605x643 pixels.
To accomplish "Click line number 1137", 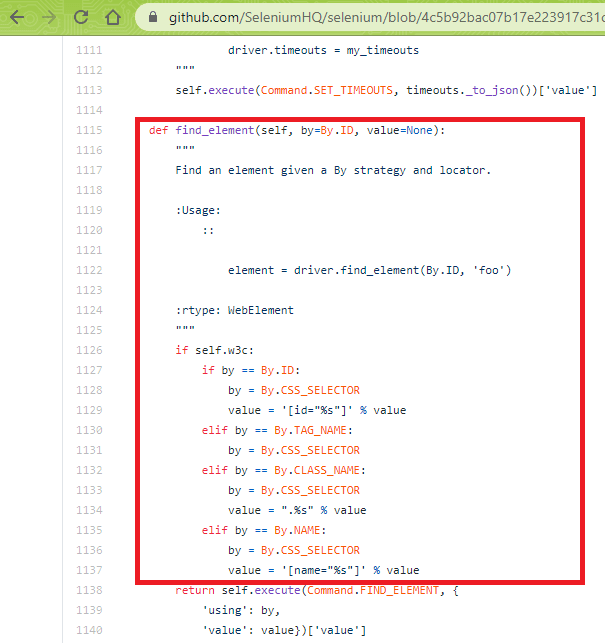I will point(89,570).
